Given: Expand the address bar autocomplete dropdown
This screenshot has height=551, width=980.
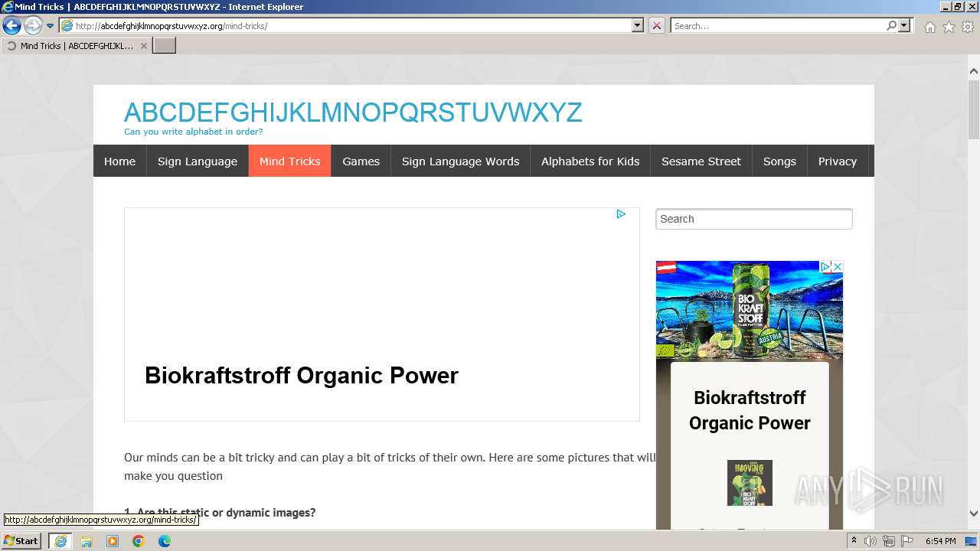Looking at the screenshot, I should click(x=637, y=25).
